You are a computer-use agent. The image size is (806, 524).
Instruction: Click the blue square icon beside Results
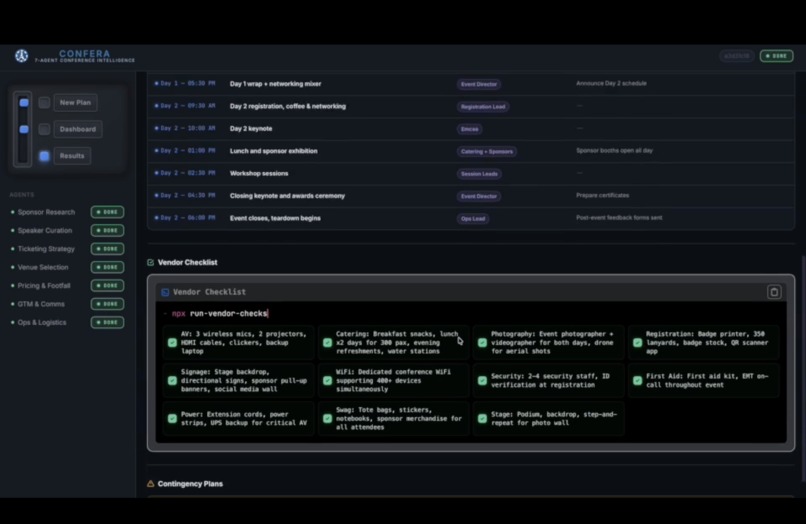pos(44,156)
